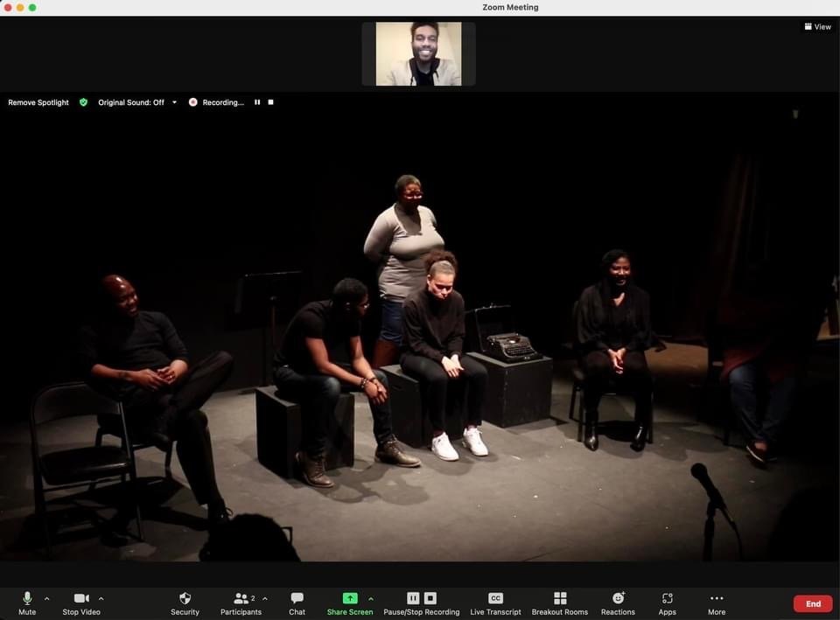Click the red End button
This screenshot has height=620, width=840.
click(813, 603)
